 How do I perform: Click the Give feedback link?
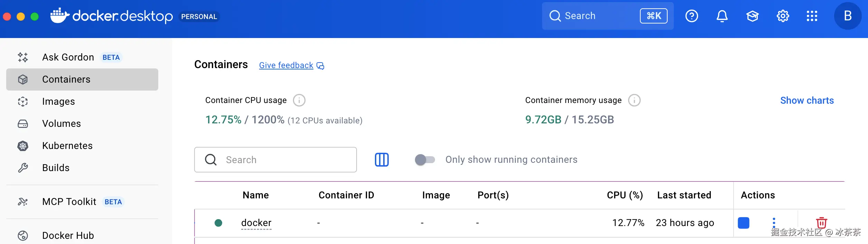tap(286, 65)
